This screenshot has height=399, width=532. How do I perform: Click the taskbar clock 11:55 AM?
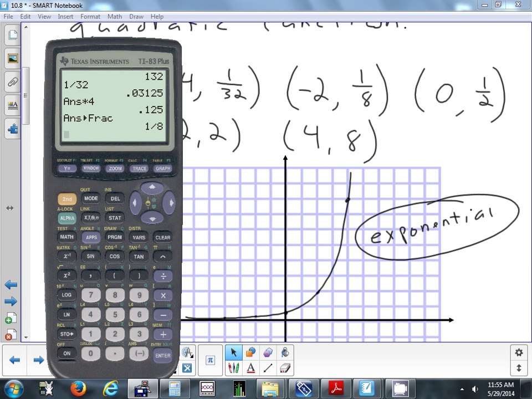coord(501,385)
